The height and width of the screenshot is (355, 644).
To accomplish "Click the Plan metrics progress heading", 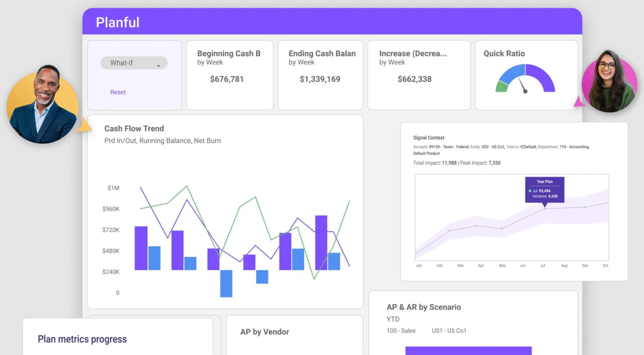I will click(x=82, y=339).
